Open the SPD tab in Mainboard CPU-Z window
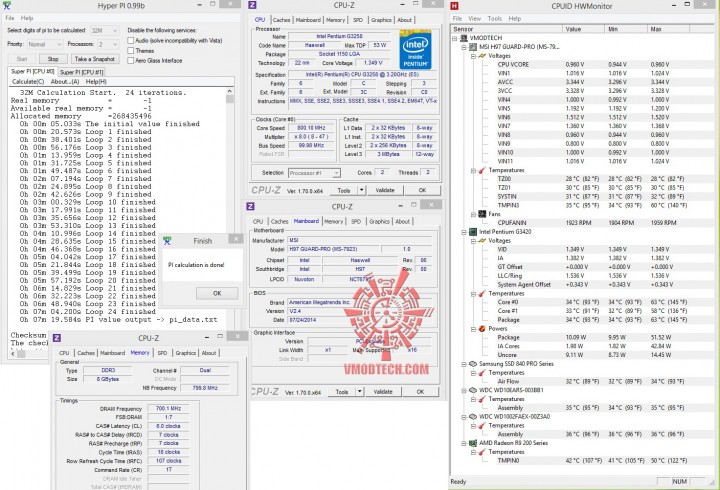This screenshot has width=720, height=490. pyautogui.click(x=356, y=221)
